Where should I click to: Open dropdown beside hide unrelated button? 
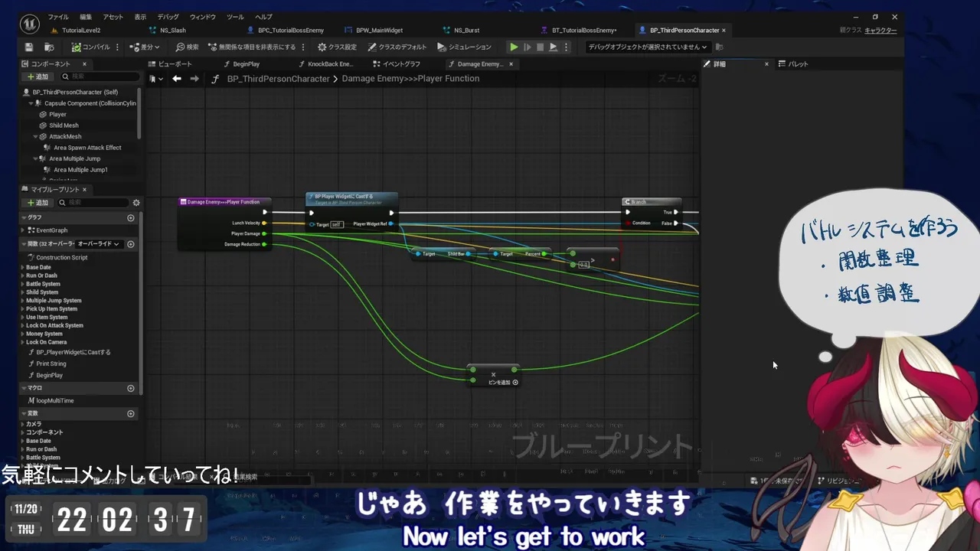click(x=304, y=47)
